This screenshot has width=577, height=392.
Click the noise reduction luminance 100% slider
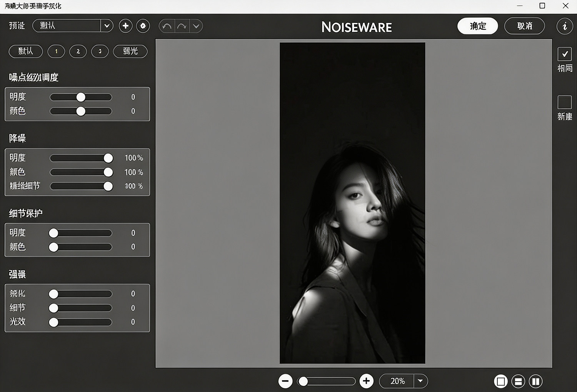(x=81, y=158)
